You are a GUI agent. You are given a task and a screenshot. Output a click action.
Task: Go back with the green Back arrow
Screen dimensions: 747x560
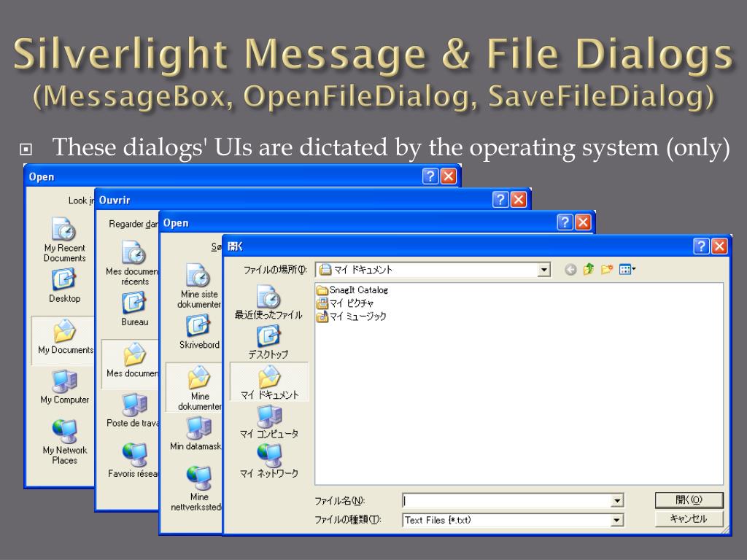point(570,270)
